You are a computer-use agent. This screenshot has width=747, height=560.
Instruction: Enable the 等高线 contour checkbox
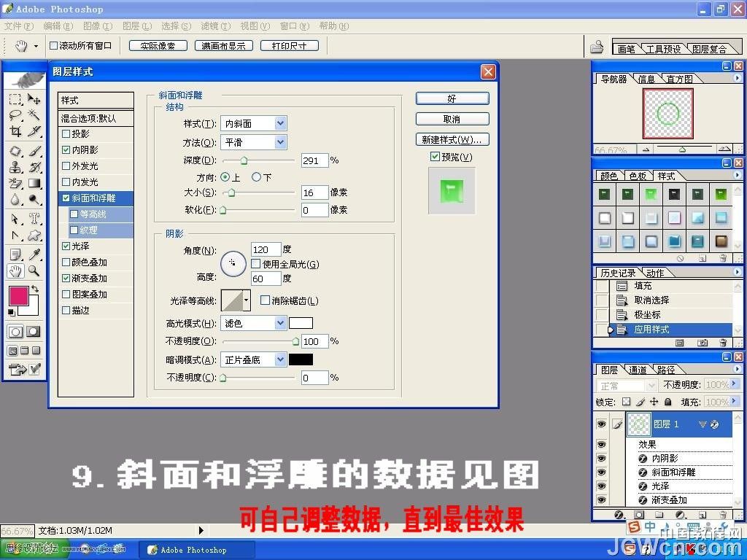click(74, 214)
